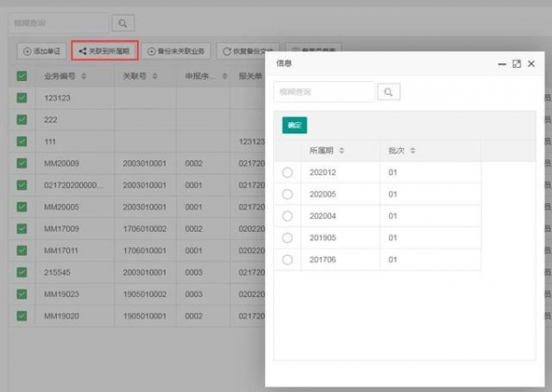Viewport: 552px width, 392px height.
Task: Click the 恢复备份文件 refresh button
Action: [x=248, y=52]
